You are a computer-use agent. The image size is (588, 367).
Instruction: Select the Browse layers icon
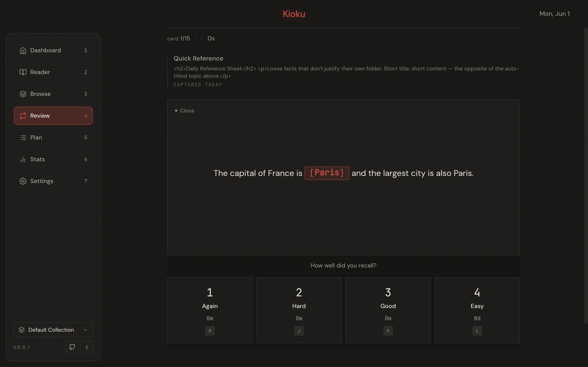[23, 94]
